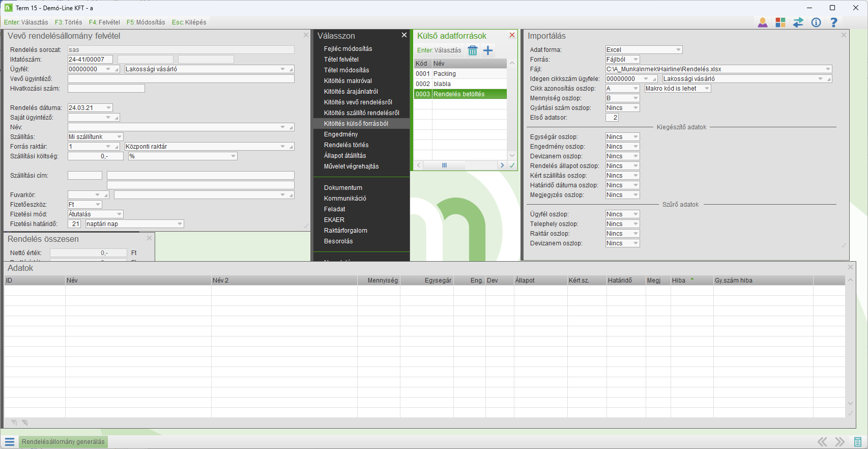Viewport: 868px width, 449px height.
Task: Open the Fizetési mód dropdown showing Átutalás
Action: tap(119, 214)
